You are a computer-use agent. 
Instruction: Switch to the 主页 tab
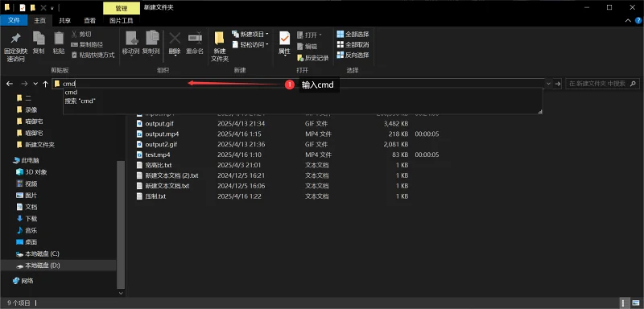pyautogui.click(x=39, y=20)
